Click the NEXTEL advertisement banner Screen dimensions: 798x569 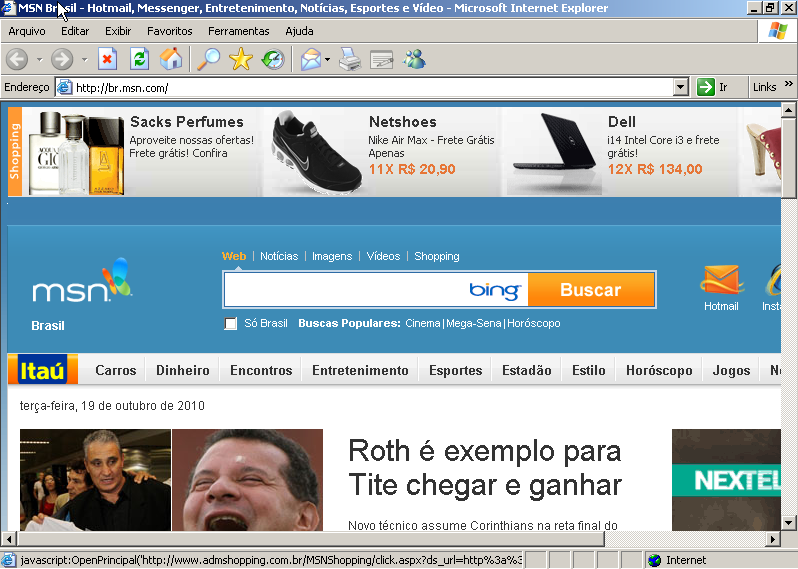click(x=726, y=480)
